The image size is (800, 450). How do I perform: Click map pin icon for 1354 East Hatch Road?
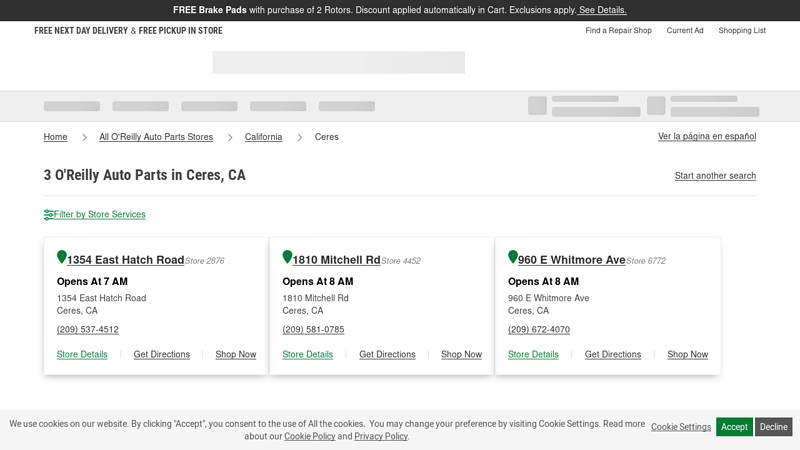coord(62,258)
